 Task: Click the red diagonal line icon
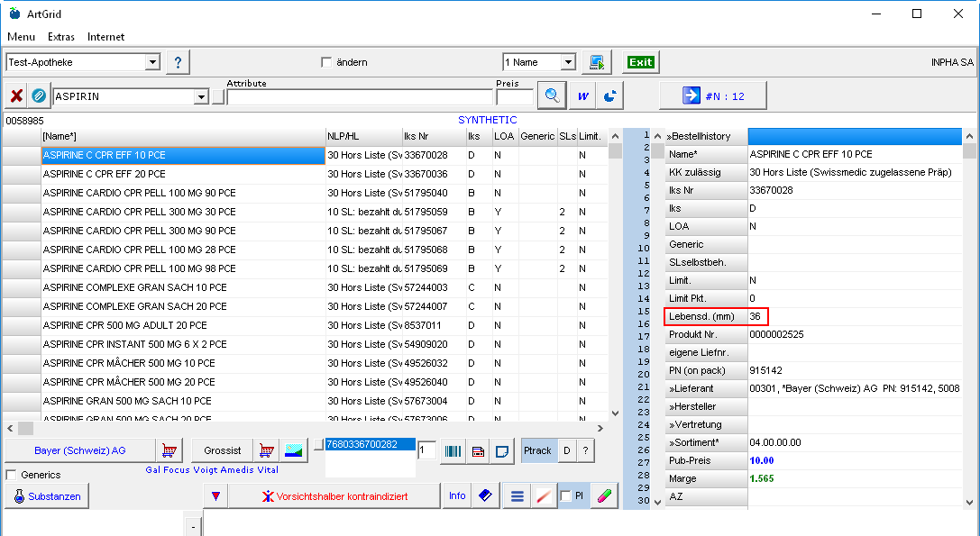pyautogui.click(x=544, y=496)
